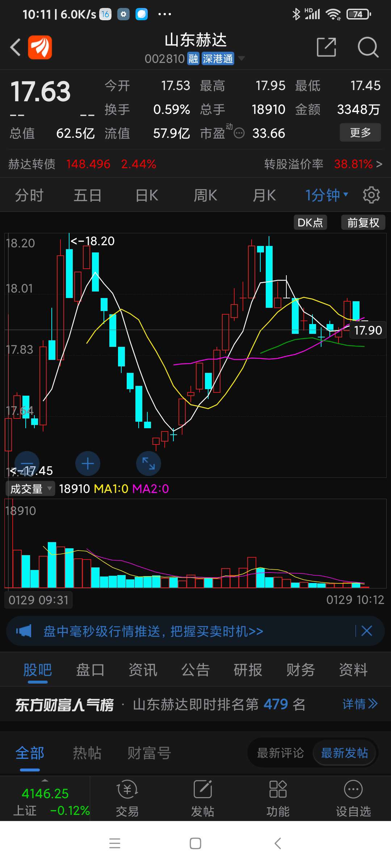The image size is (391, 868).
Task: Tap the volume bar chart
Action: point(195,544)
